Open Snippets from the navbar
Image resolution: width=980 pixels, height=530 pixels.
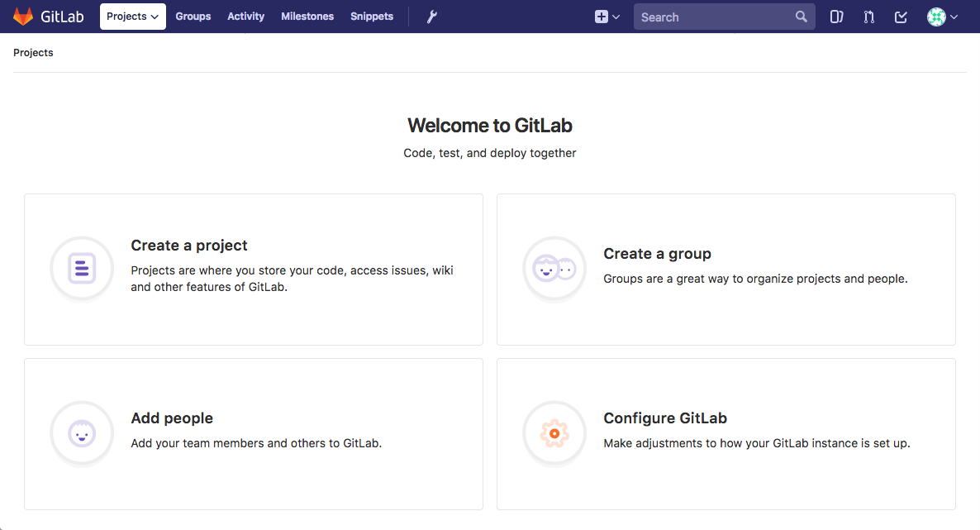click(x=372, y=17)
